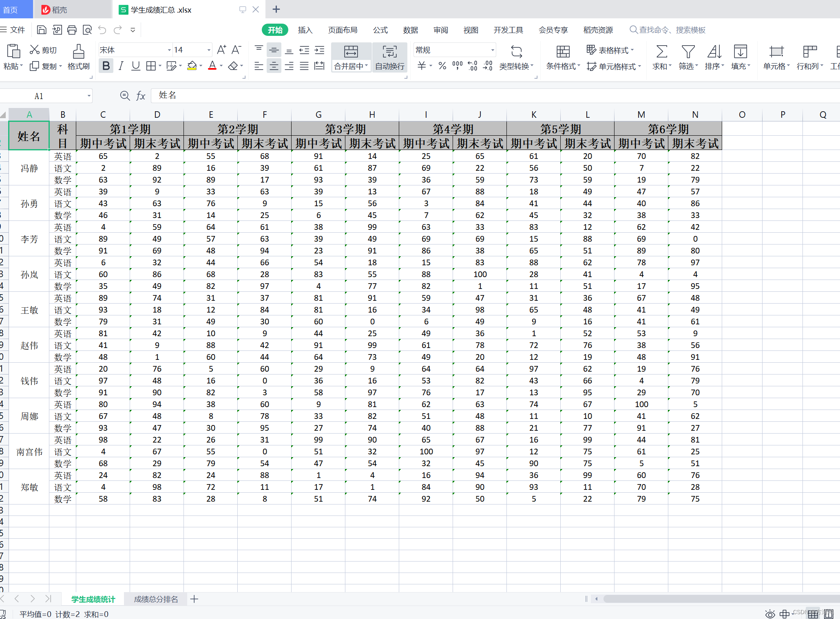Toggle align right

pyautogui.click(x=289, y=66)
